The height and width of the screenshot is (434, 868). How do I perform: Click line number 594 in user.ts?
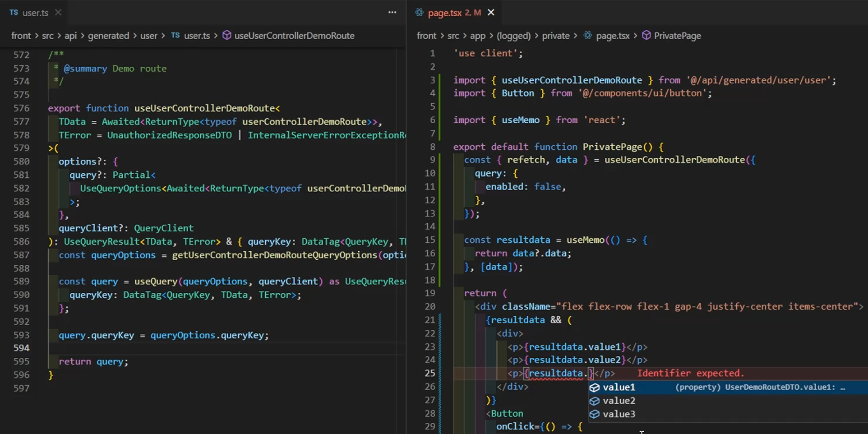pos(21,348)
